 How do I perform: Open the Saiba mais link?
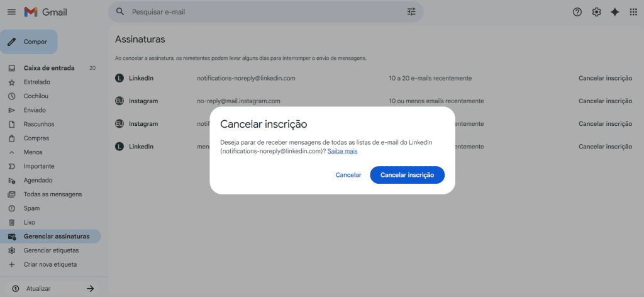342,151
